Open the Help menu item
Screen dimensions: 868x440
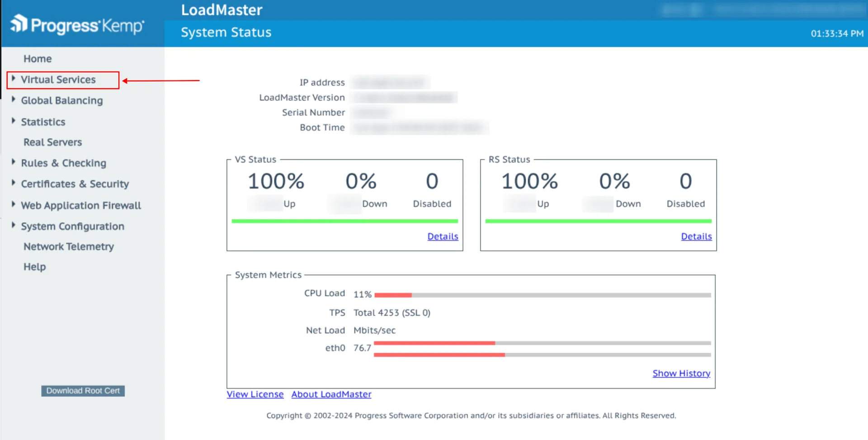pyautogui.click(x=34, y=267)
